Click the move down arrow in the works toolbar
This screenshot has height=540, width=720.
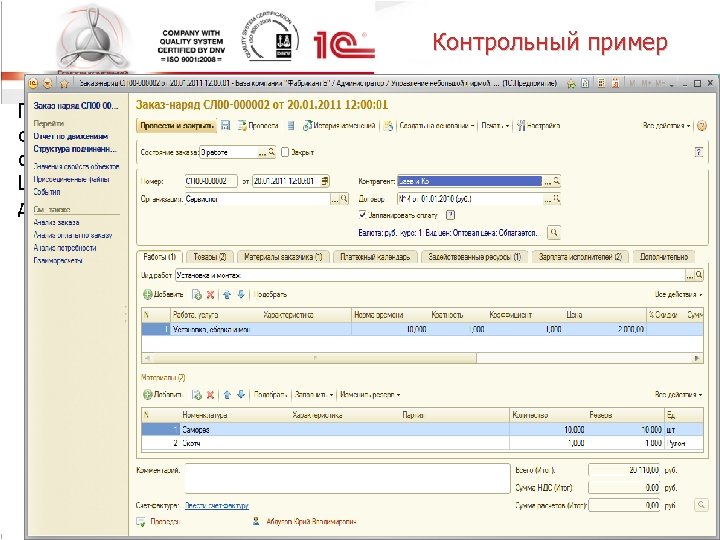point(241,295)
